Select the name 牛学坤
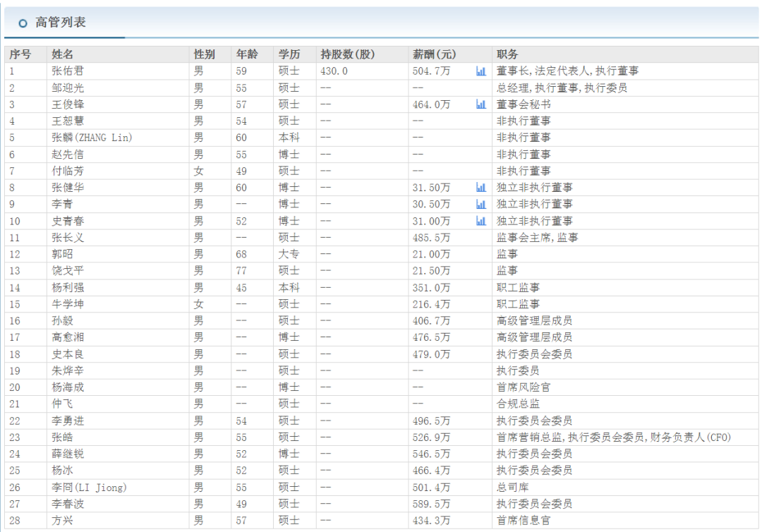 68,304
